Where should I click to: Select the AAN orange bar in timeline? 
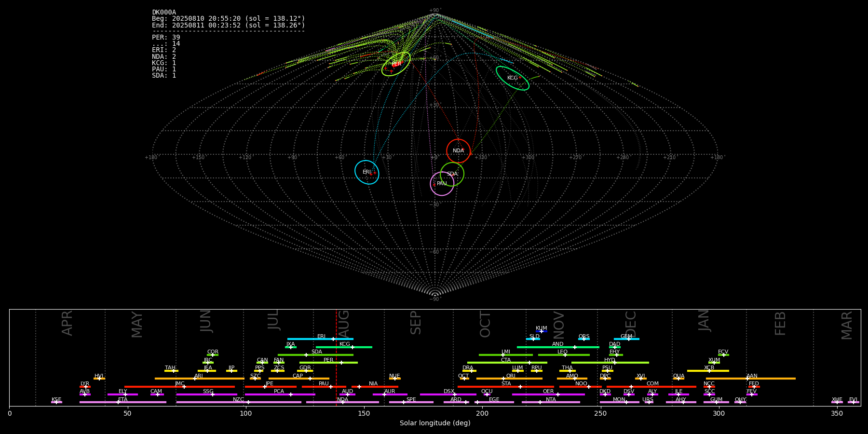point(751,379)
